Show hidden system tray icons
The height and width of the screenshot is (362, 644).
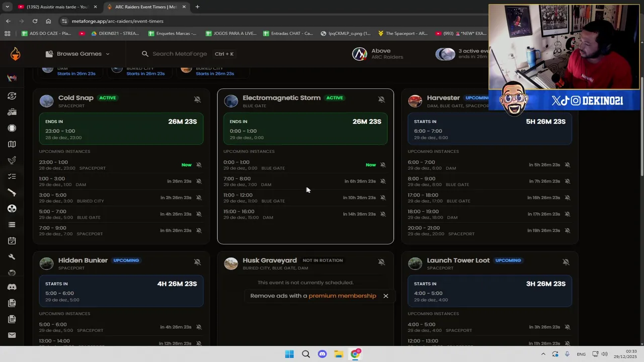[543, 354]
